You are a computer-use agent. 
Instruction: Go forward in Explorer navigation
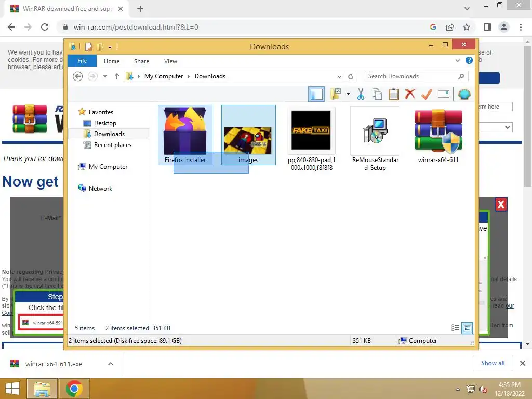92,76
